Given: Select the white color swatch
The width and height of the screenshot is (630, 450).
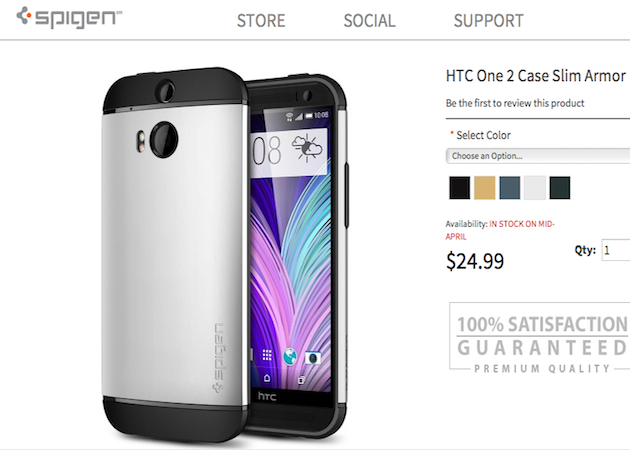Looking at the screenshot, I should pos(535,188).
